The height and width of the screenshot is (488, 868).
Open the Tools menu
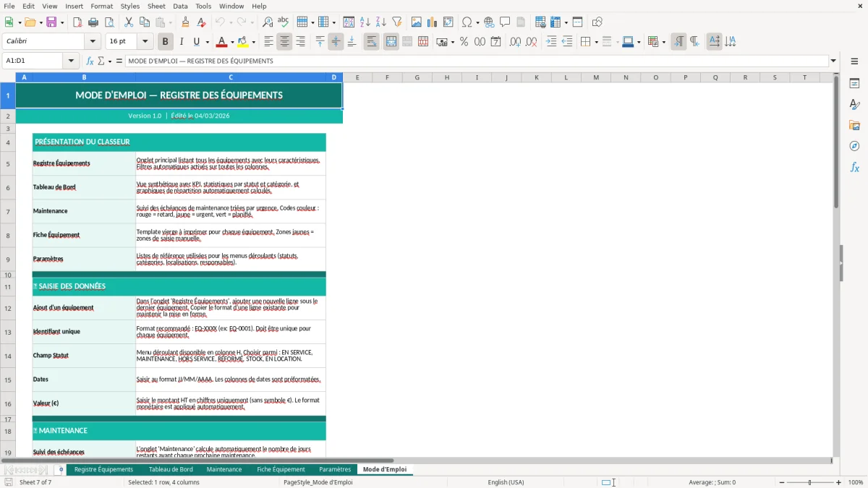(x=203, y=6)
